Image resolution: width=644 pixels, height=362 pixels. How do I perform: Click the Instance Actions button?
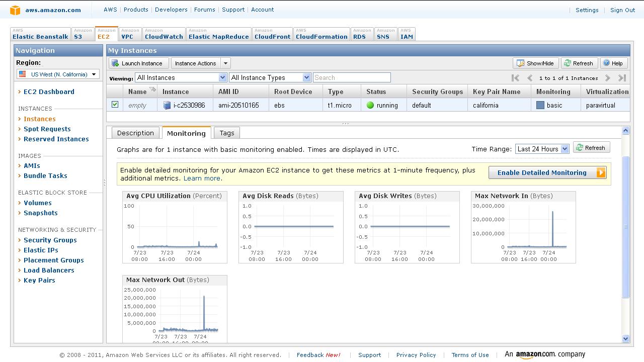(196, 63)
